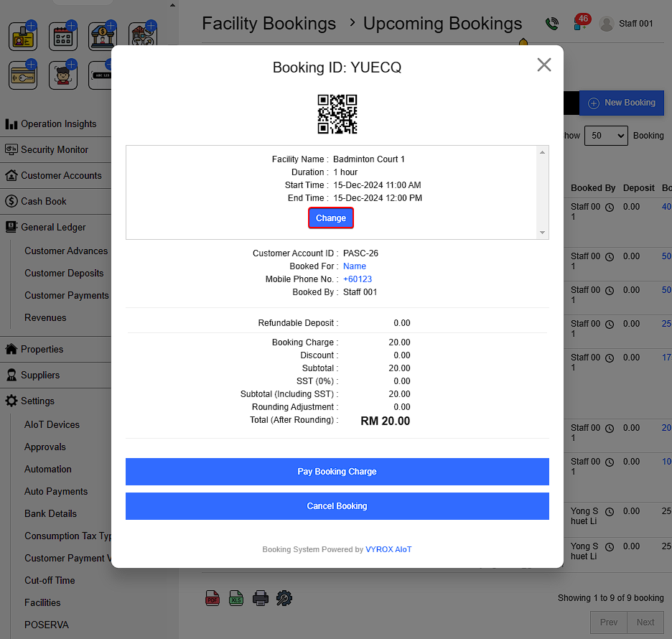Expand the Settings sidebar section
672x639 pixels.
pos(37,401)
